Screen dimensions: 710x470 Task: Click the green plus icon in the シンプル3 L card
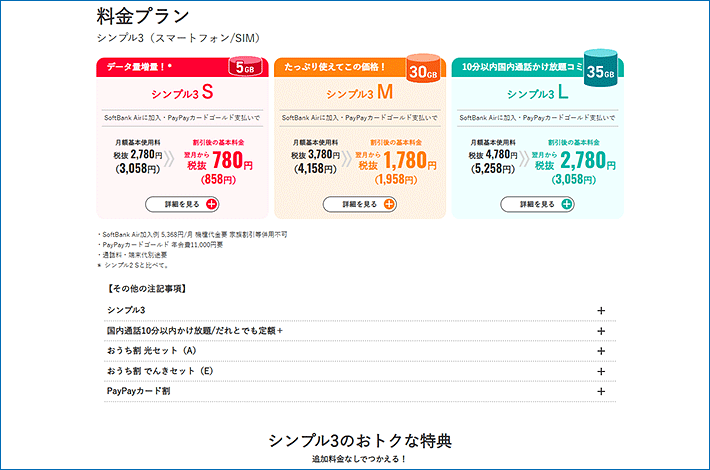[x=567, y=204]
